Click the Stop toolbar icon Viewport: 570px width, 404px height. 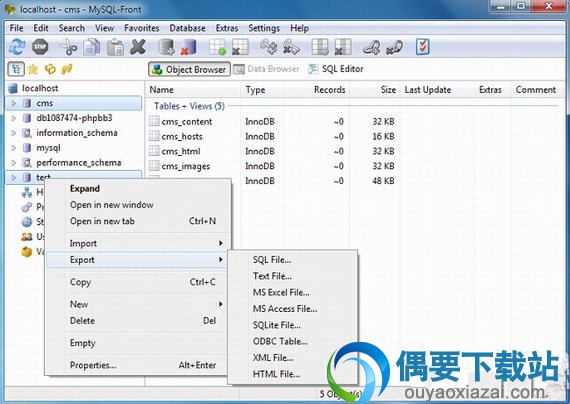click(40, 47)
